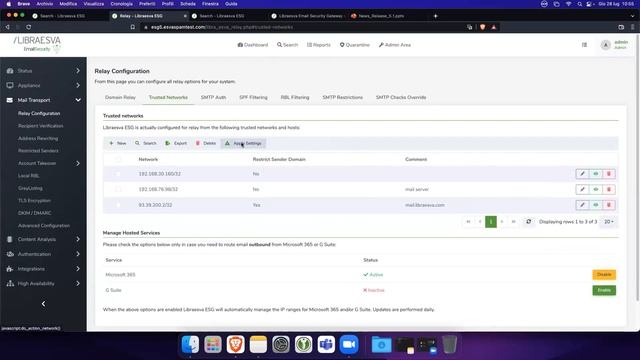Viewport: 640px width, 360px height.
Task: Delete the 192.168.76.98/32 network row
Action: pos(609,189)
